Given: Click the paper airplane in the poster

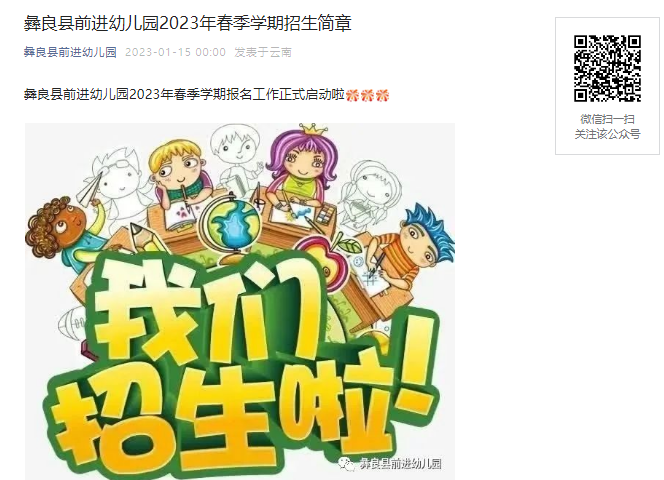Looking at the screenshot, I should 91,189.
